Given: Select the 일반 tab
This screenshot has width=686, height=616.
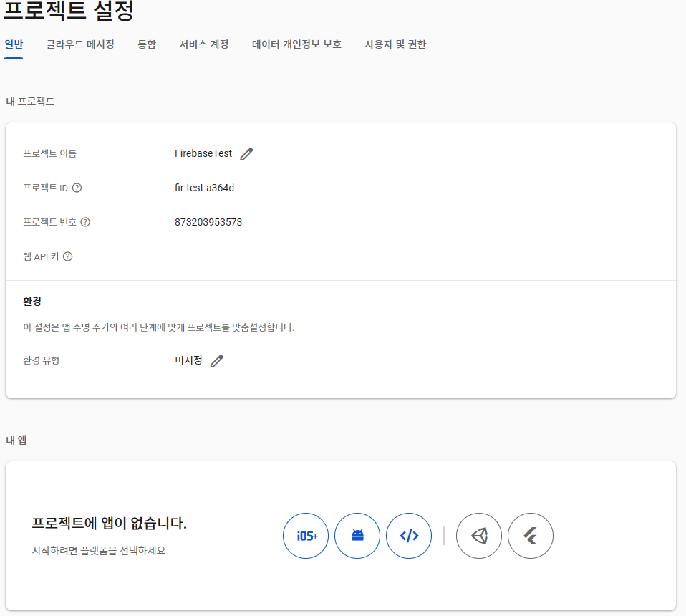Looking at the screenshot, I should (x=14, y=44).
